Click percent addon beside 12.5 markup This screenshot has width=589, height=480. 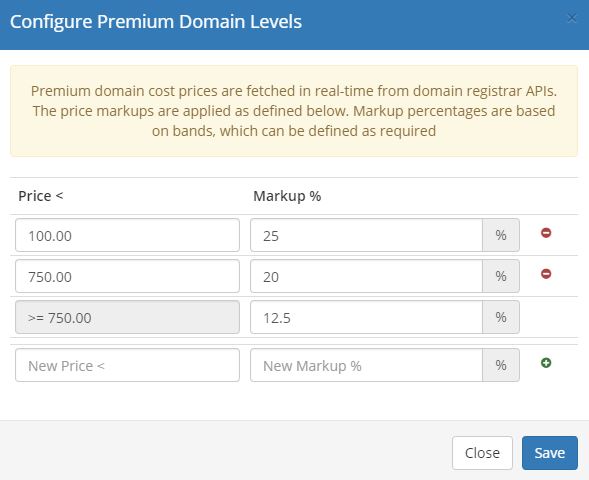point(501,317)
